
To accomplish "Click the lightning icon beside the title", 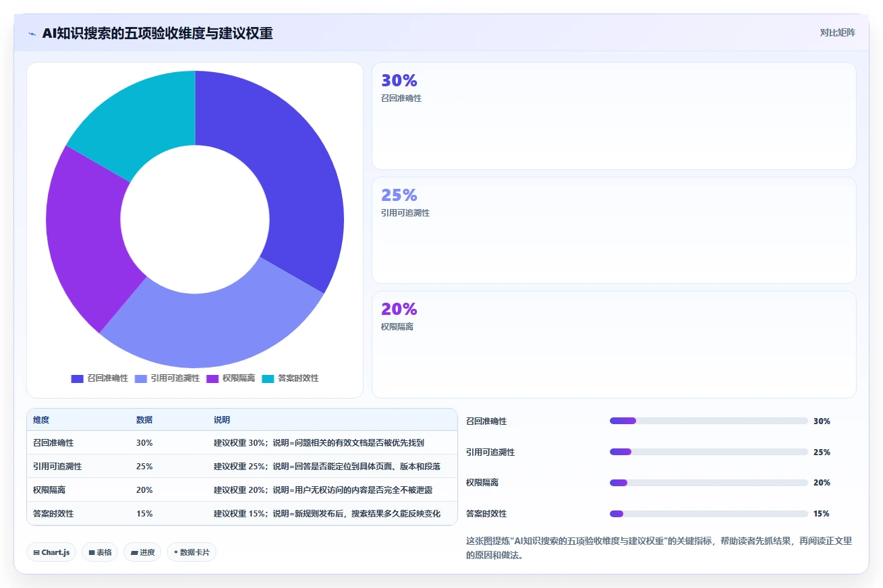I will click(x=32, y=34).
